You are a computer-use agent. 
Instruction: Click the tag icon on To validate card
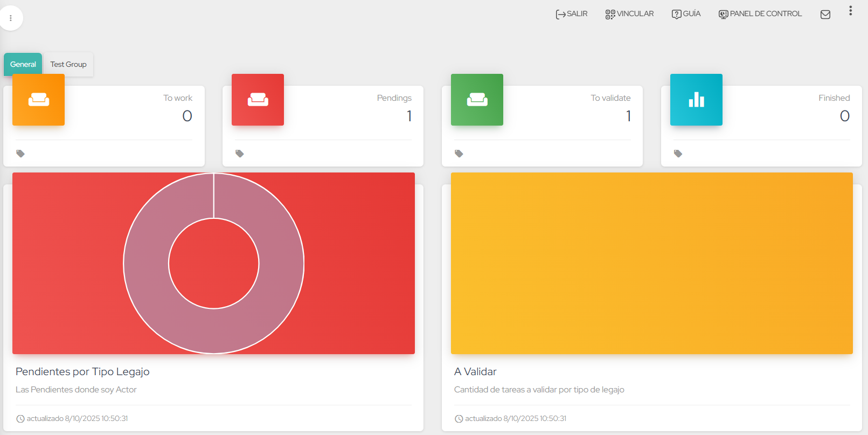tap(459, 154)
